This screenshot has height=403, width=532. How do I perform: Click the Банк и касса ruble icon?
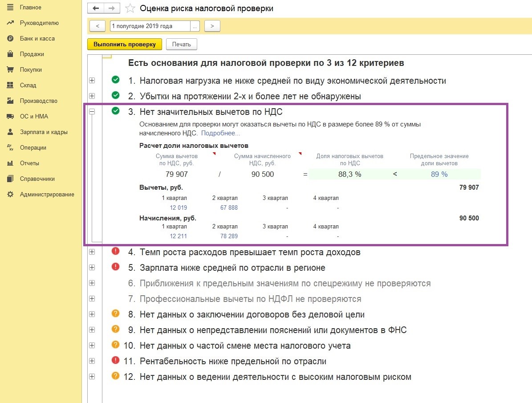[10, 39]
